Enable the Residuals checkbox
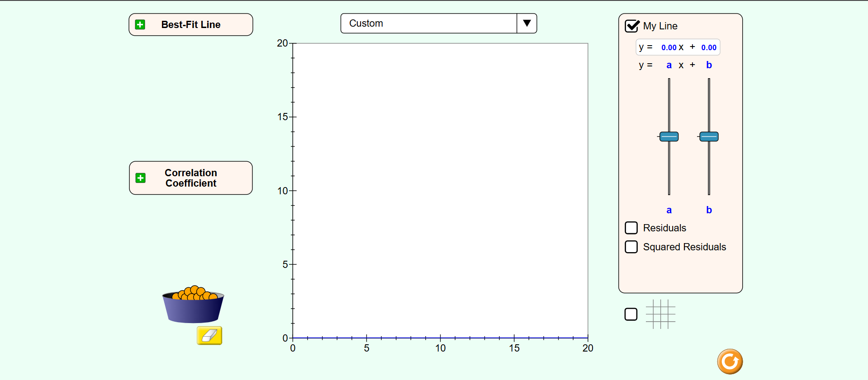 pyautogui.click(x=631, y=228)
